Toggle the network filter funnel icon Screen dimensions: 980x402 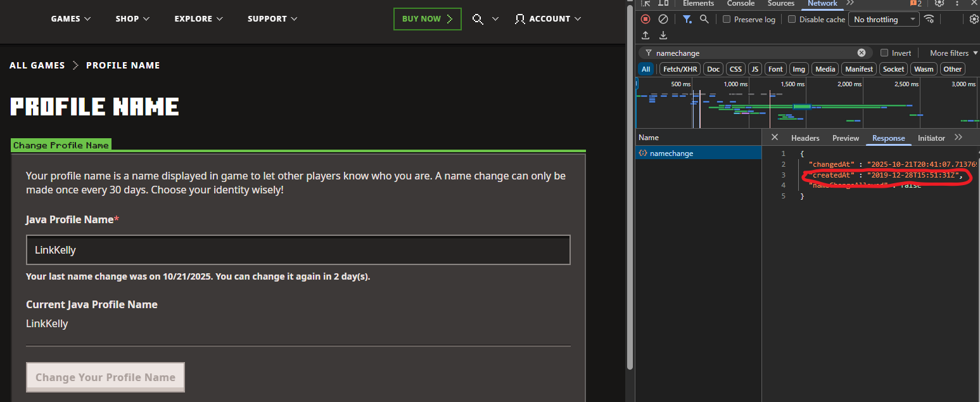(x=687, y=19)
